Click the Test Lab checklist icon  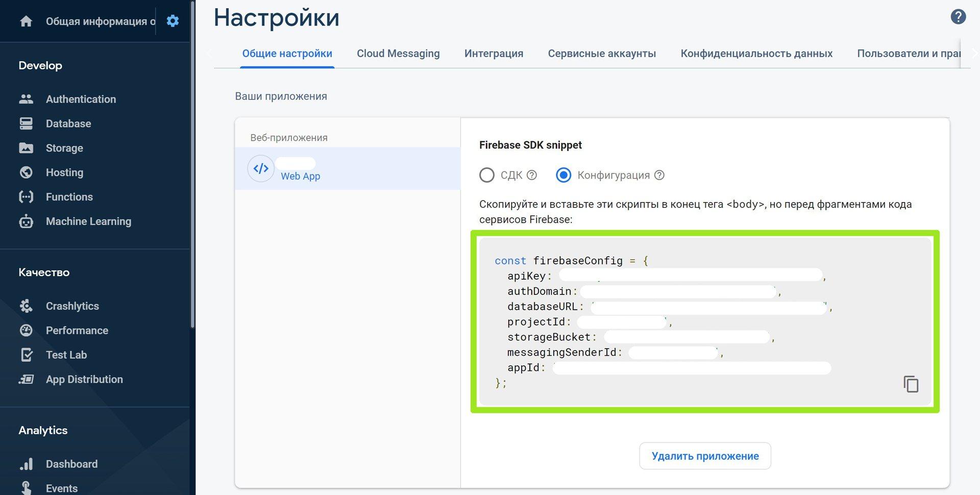[x=26, y=355]
